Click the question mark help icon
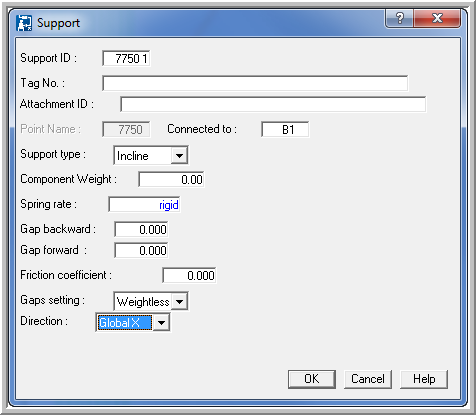 399,18
